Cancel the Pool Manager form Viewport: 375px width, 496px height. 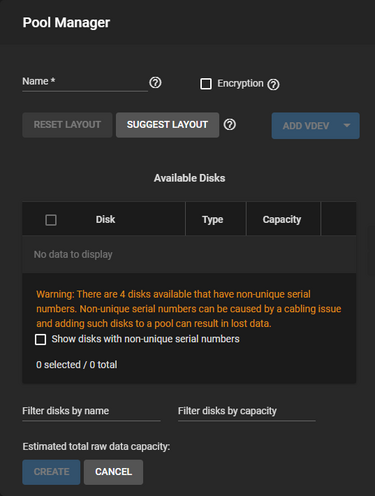coord(113,472)
